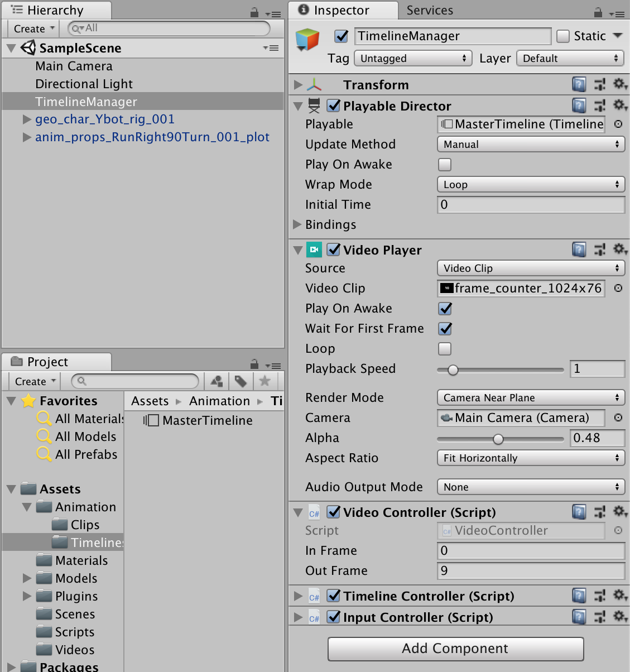Click the Out Frame value field
The height and width of the screenshot is (672, 630).
tap(531, 570)
